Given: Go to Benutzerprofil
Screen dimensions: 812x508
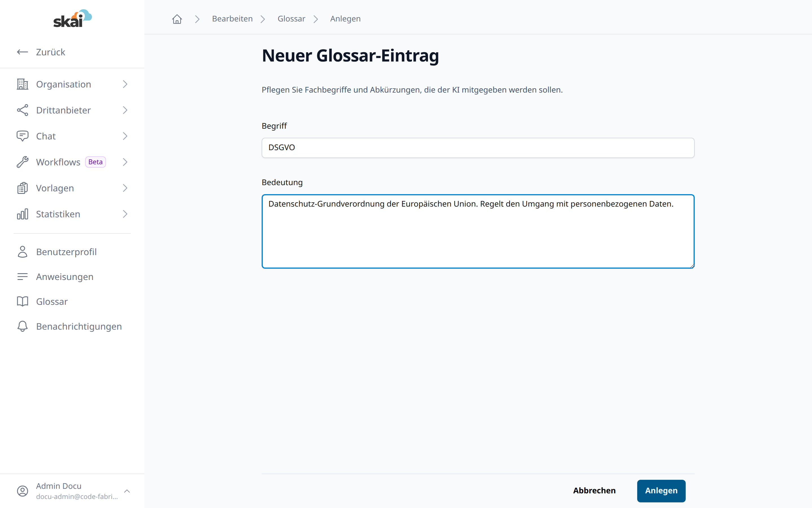Looking at the screenshot, I should pyautogui.click(x=72, y=252).
